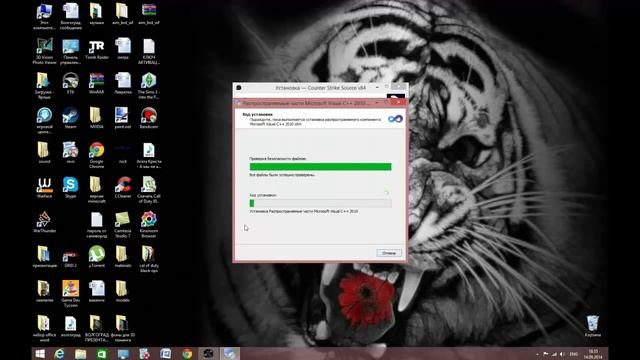Image resolution: width=640 pixels, height=360 pixels.
Task: Open the CCleaner desktop shortcut
Action: [x=123, y=187]
